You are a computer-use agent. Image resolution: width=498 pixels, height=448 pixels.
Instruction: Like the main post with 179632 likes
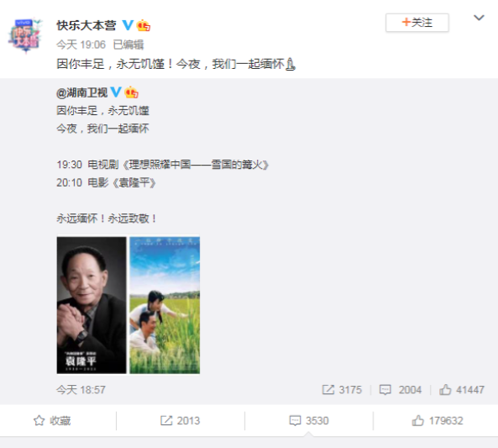pos(437,420)
